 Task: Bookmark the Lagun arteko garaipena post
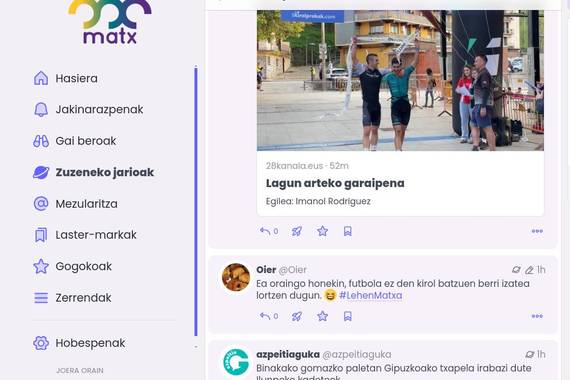tap(348, 231)
